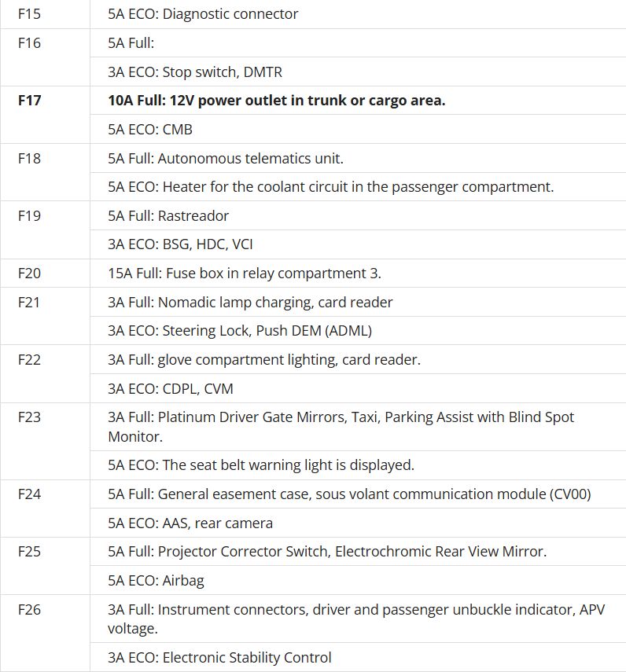Click the F15 fuse label cell
The image size is (626, 672).
click(29, 14)
